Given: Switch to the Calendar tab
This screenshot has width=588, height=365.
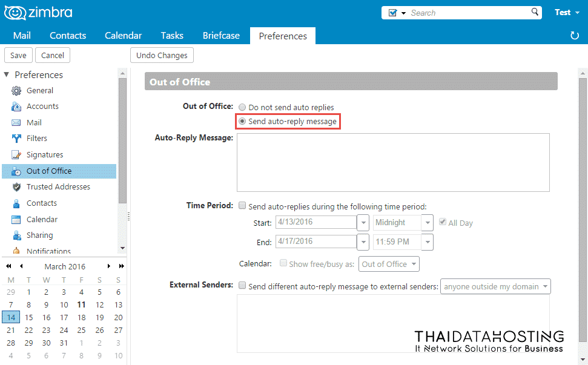Looking at the screenshot, I should coord(124,36).
